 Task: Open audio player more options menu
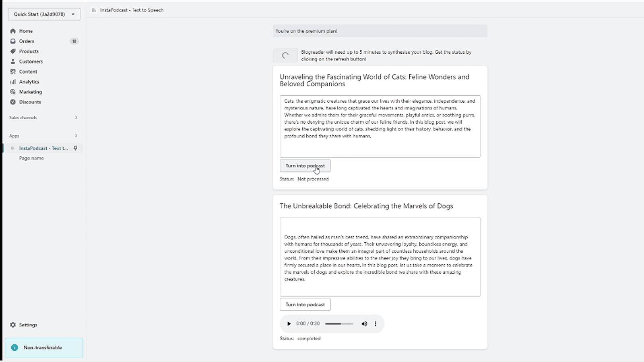pos(376,324)
